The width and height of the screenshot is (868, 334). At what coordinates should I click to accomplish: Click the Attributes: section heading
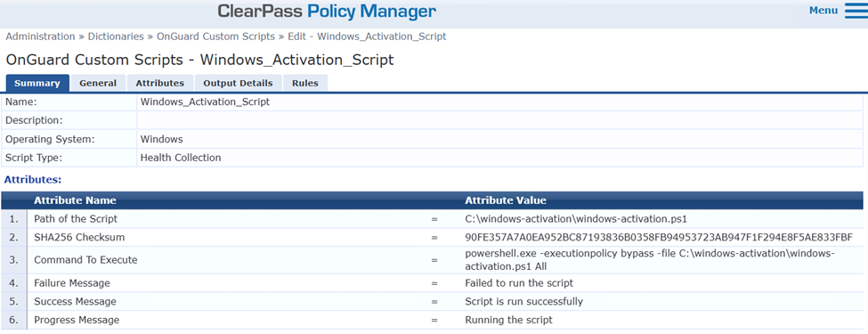click(x=33, y=179)
